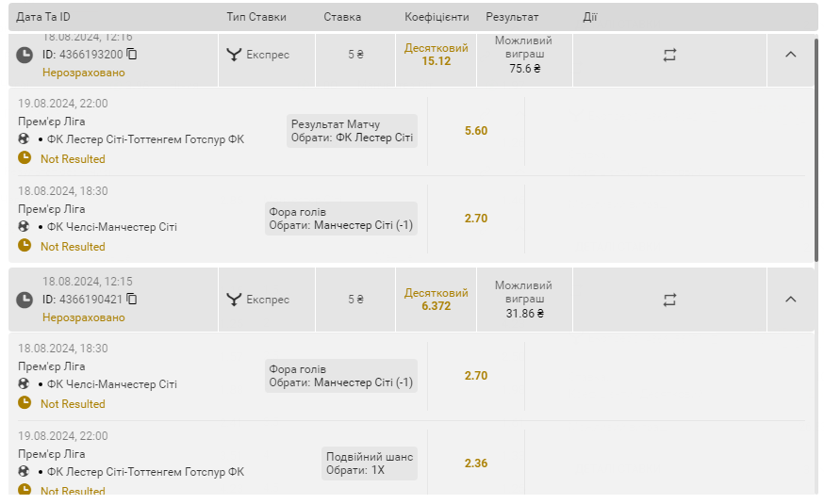Collapse the bet 4366193200 details chevron
Viewport: 824px width, 504px height.
pos(790,54)
